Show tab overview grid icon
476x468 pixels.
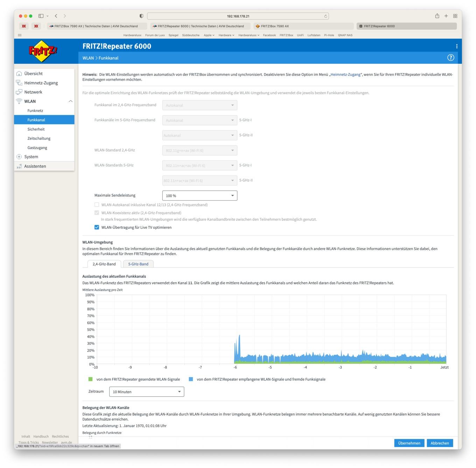(455, 16)
